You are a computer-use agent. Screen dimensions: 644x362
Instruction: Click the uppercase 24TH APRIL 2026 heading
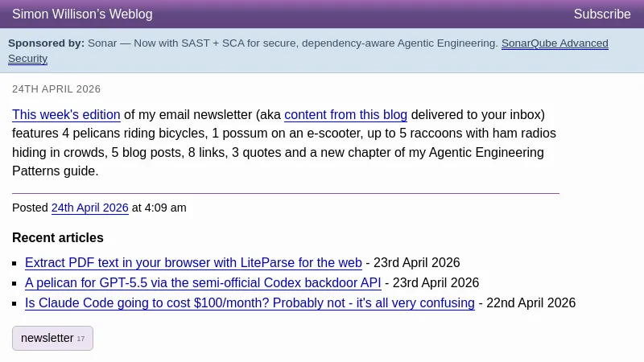click(x=56, y=89)
